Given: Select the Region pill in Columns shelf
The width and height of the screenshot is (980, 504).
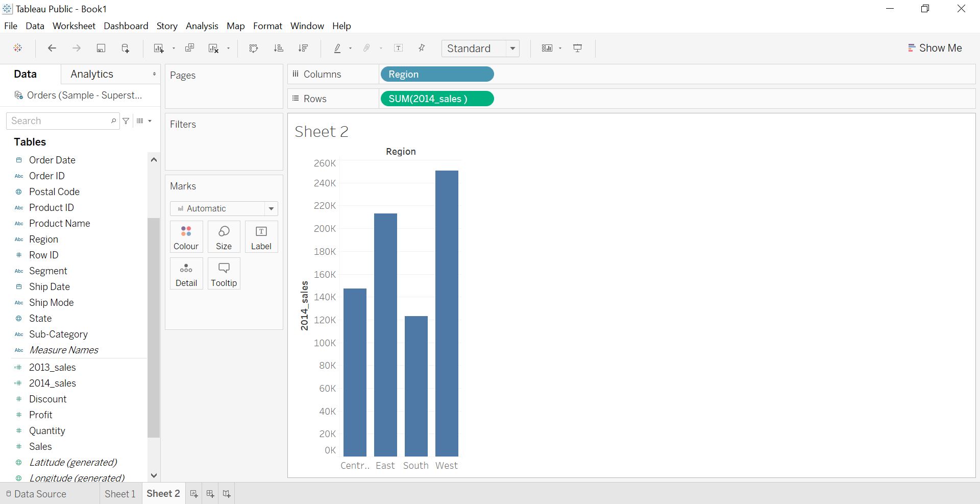Looking at the screenshot, I should 436,74.
